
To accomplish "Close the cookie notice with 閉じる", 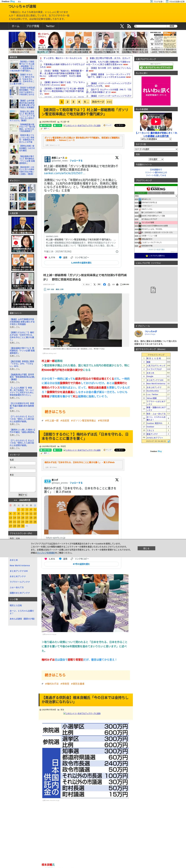I will pos(146,548).
